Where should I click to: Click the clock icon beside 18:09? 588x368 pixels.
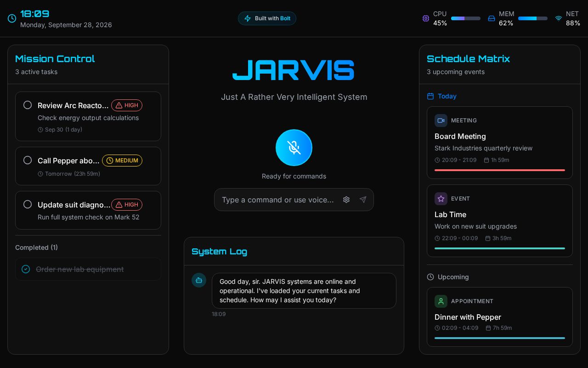[12, 18]
